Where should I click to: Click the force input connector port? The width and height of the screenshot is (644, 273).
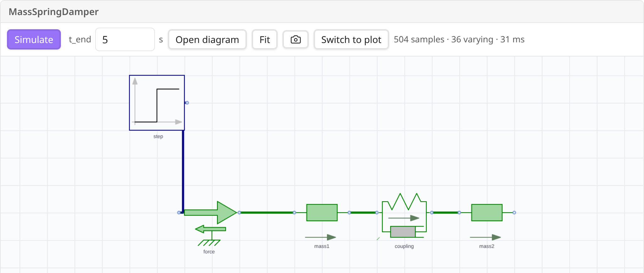(x=179, y=212)
